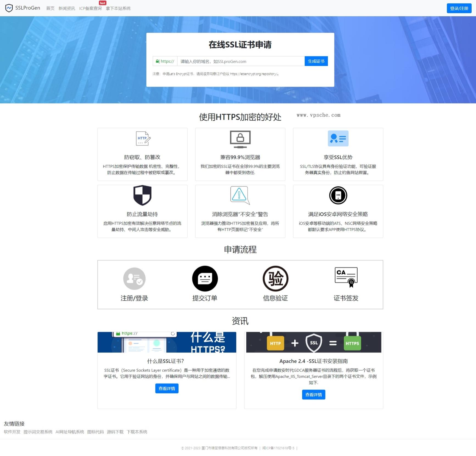476x456 pixels.
Task: Click the monitor with padlock icon
Action: 240,139
